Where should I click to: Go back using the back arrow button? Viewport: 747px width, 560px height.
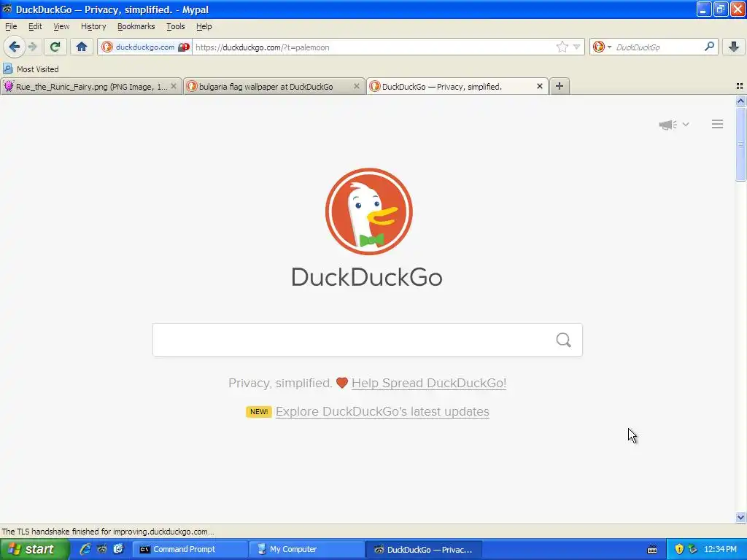coord(15,47)
